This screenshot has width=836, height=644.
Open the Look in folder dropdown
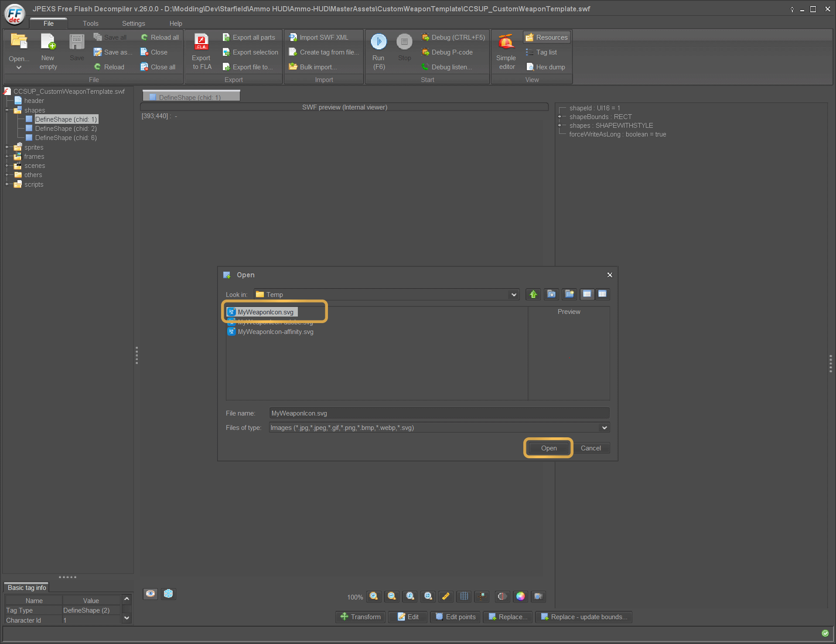click(514, 295)
